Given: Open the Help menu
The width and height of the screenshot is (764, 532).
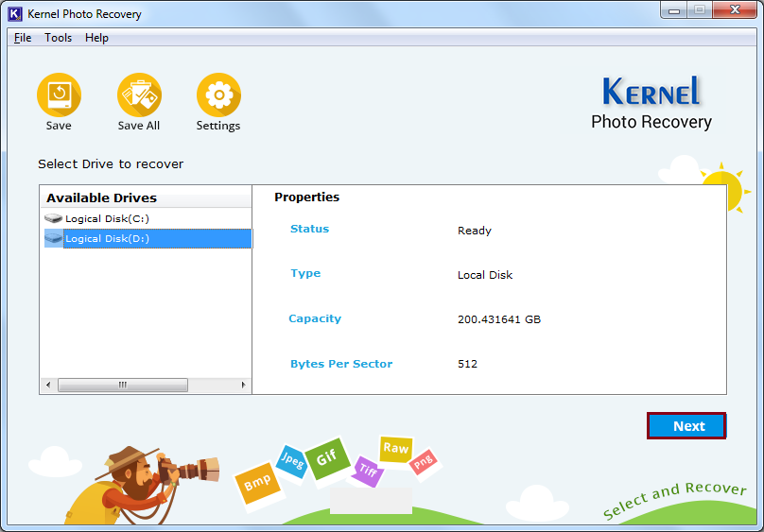Looking at the screenshot, I should [96, 38].
